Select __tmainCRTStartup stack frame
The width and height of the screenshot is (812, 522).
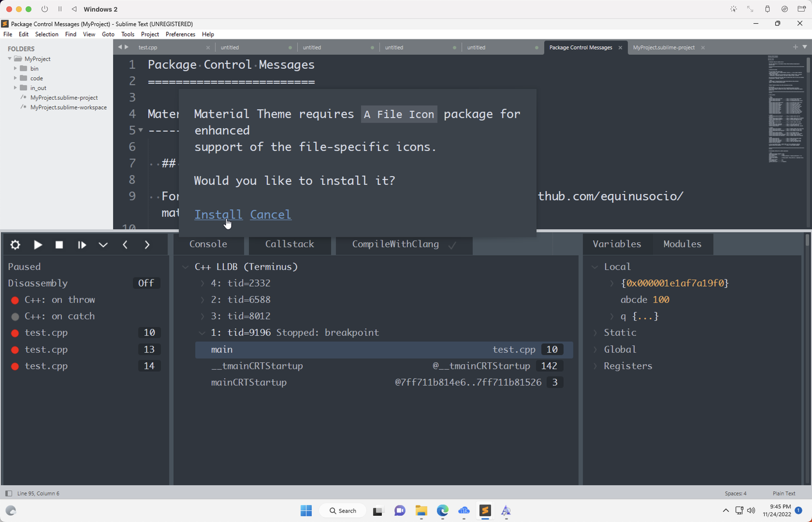click(x=384, y=366)
